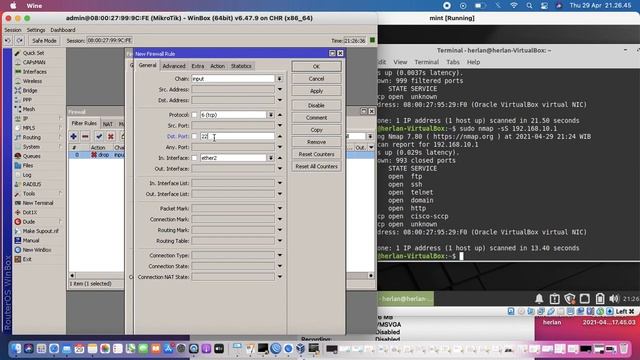Expand Src. Address field
640x360 pixels.
280,89
